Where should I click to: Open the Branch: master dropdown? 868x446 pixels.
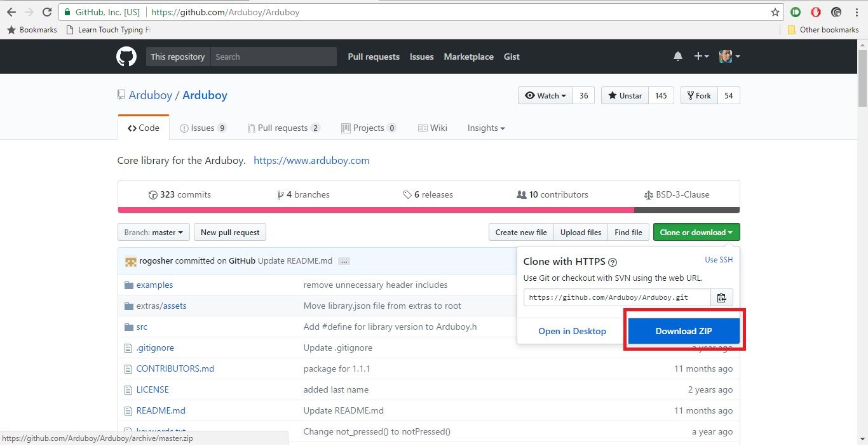point(153,233)
